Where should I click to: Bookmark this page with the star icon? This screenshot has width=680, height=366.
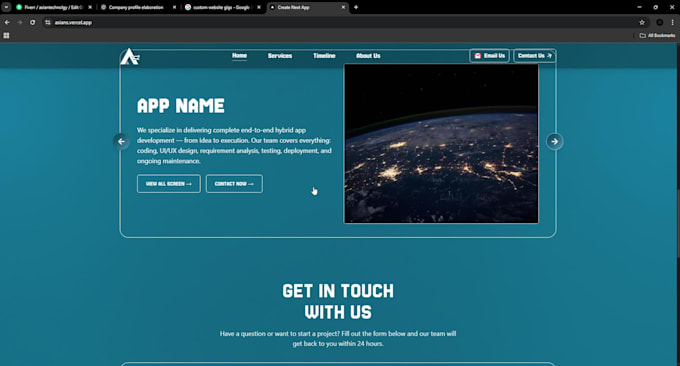click(x=642, y=23)
